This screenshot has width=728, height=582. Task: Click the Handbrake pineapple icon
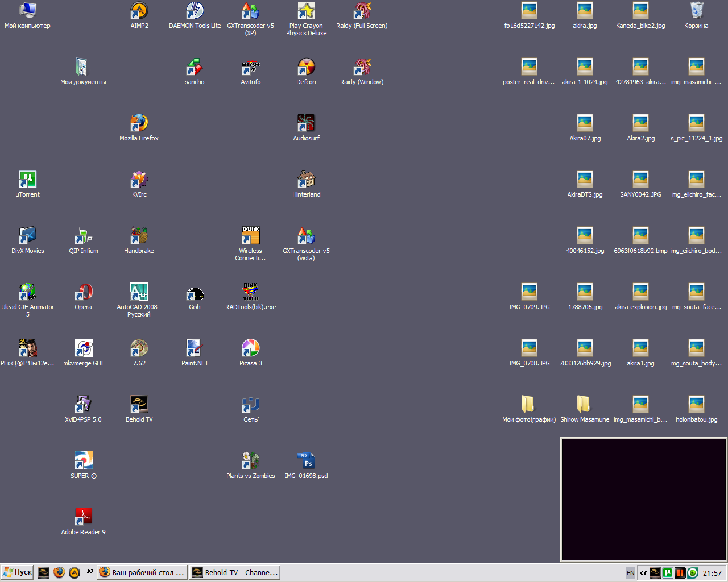click(x=139, y=236)
